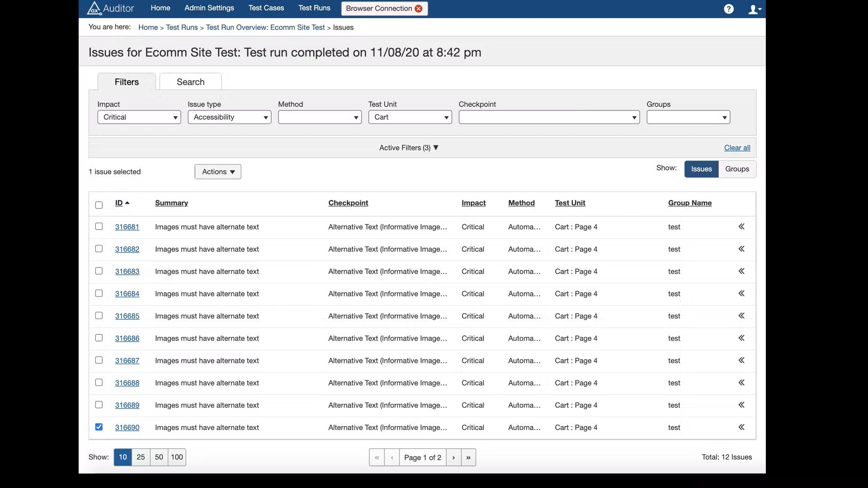Open the Impact dropdown set to Critical

coord(139,117)
